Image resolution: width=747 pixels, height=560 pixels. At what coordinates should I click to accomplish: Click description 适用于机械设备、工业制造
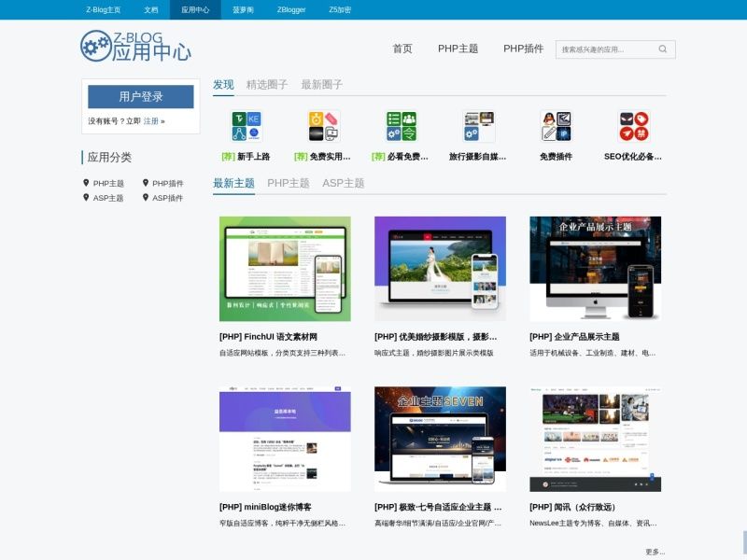(x=593, y=353)
